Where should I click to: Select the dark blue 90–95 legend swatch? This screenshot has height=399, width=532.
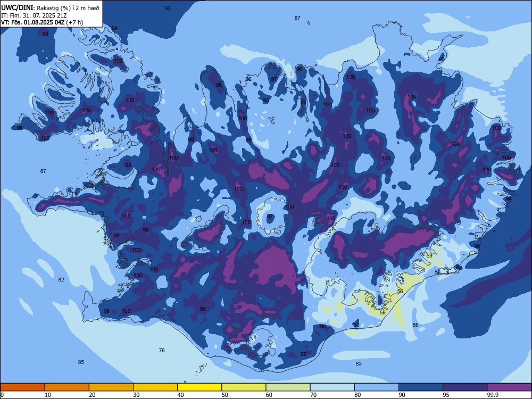(x=421, y=387)
